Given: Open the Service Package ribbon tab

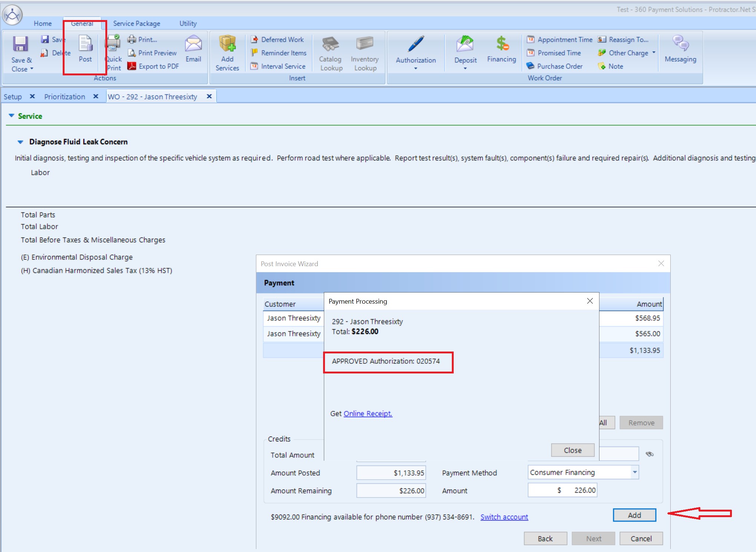Looking at the screenshot, I should pyautogui.click(x=137, y=23).
